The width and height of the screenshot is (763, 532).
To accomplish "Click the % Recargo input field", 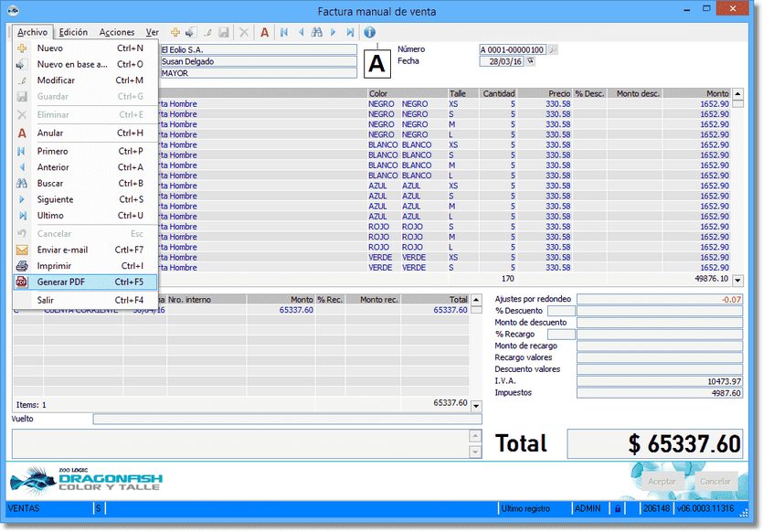I will tap(561, 335).
